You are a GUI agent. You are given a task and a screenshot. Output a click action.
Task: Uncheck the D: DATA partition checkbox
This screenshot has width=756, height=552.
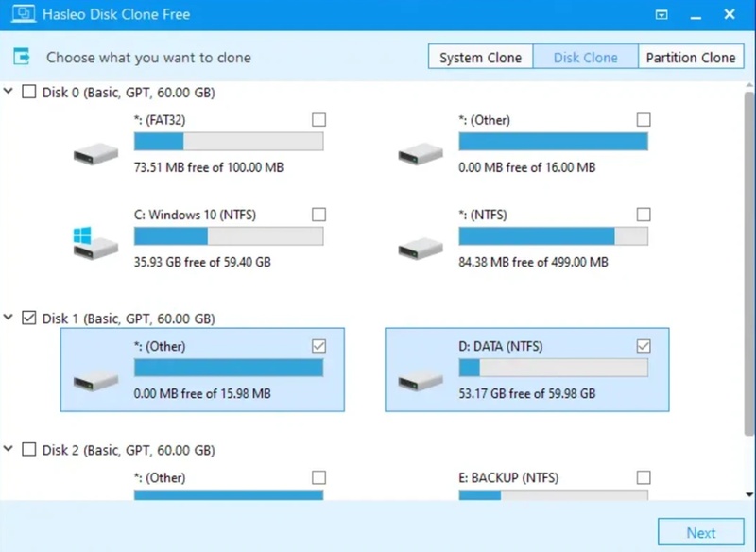tap(644, 346)
